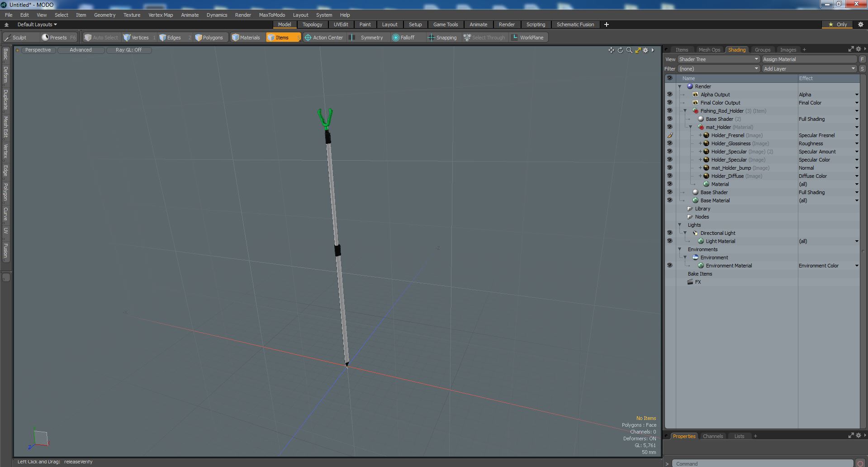Toggle visibility of Fishing_Rod_Holder group
Image resolution: width=868 pixels, height=467 pixels.
[x=669, y=111]
